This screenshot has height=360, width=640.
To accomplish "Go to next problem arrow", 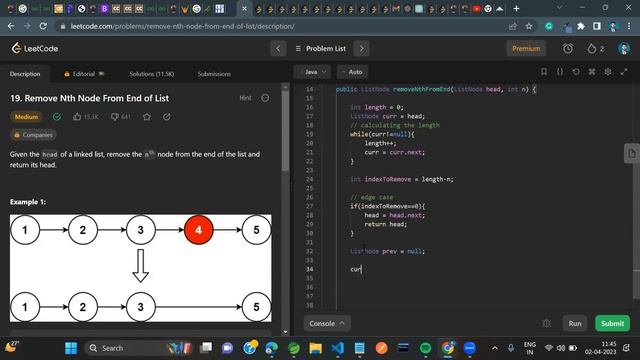I will pos(361,49).
